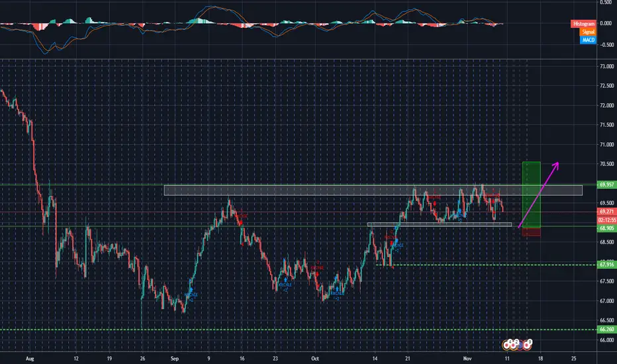Image resolution: width=617 pixels, height=364 pixels.
Task: Click the green 68.905 price label
Action: click(606, 228)
